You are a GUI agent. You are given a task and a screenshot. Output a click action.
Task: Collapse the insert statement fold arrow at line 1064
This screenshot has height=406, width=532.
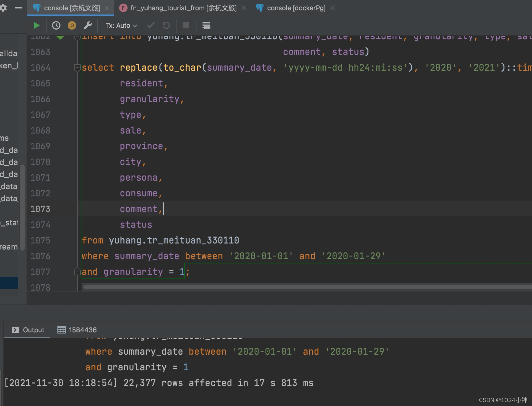click(x=77, y=68)
